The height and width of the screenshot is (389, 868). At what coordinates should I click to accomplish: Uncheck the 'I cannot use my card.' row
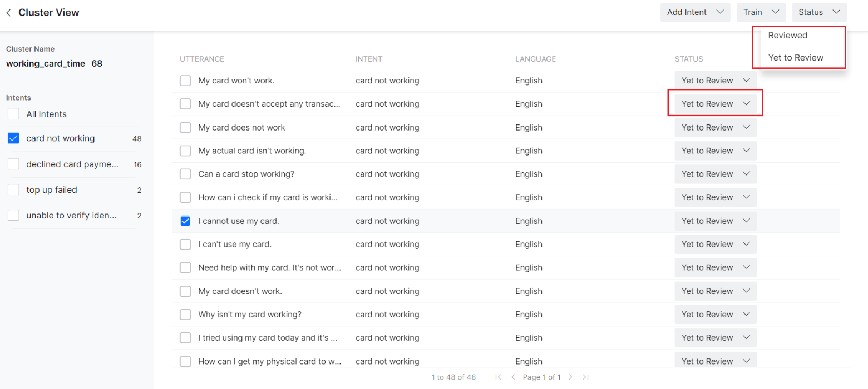tap(185, 221)
